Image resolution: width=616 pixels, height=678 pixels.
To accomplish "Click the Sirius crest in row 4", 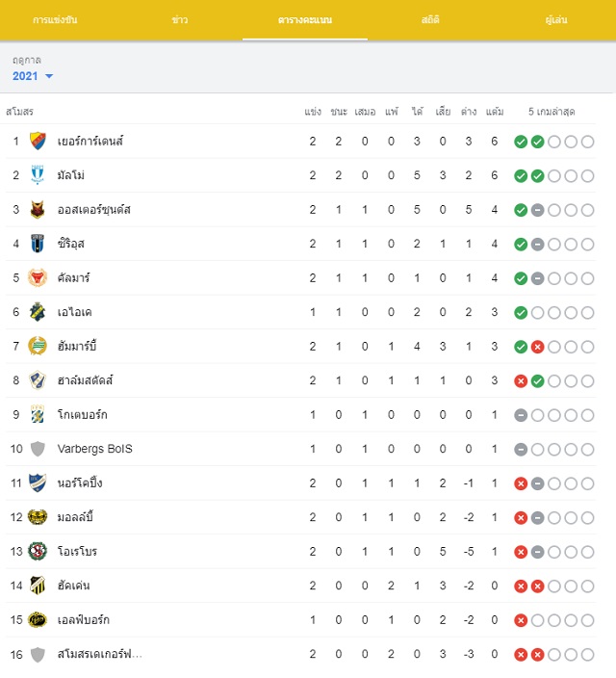I will (x=38, y=244).
